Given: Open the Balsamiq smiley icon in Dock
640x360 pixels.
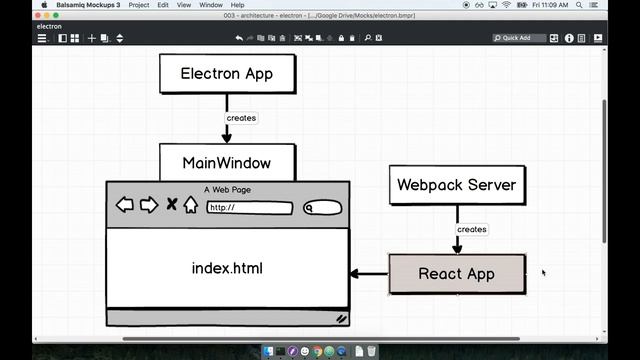Looking at the screenshot, I should pos(305,351).
